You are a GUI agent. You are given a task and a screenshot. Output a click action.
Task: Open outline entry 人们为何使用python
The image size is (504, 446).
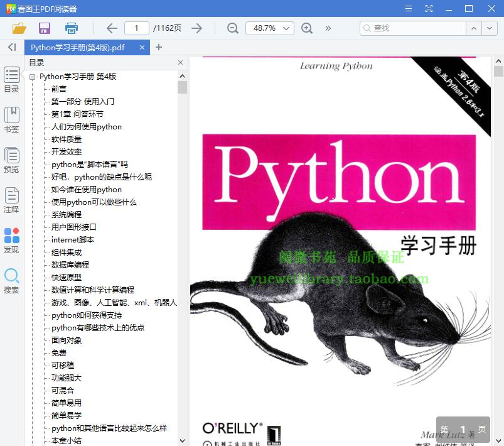tap(87, 127)
